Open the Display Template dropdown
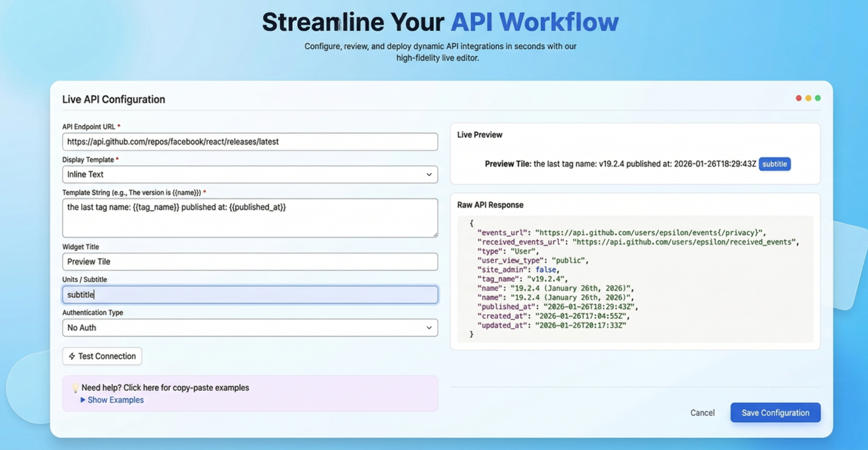Screen dimensions: 868x450 coord(250,174)
